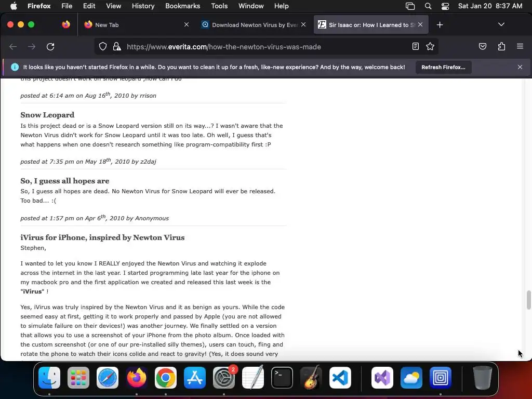532x399 pixels.
Task: Open Terminal from the Dock
Action: [x=282, y=378]
